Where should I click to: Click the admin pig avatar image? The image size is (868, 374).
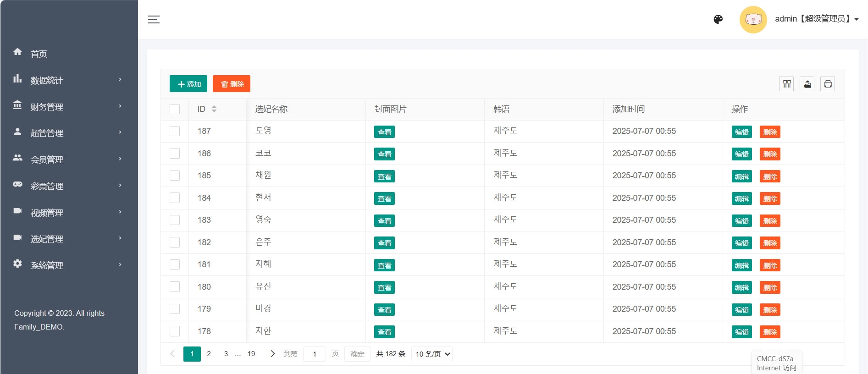tap(753, 19)
